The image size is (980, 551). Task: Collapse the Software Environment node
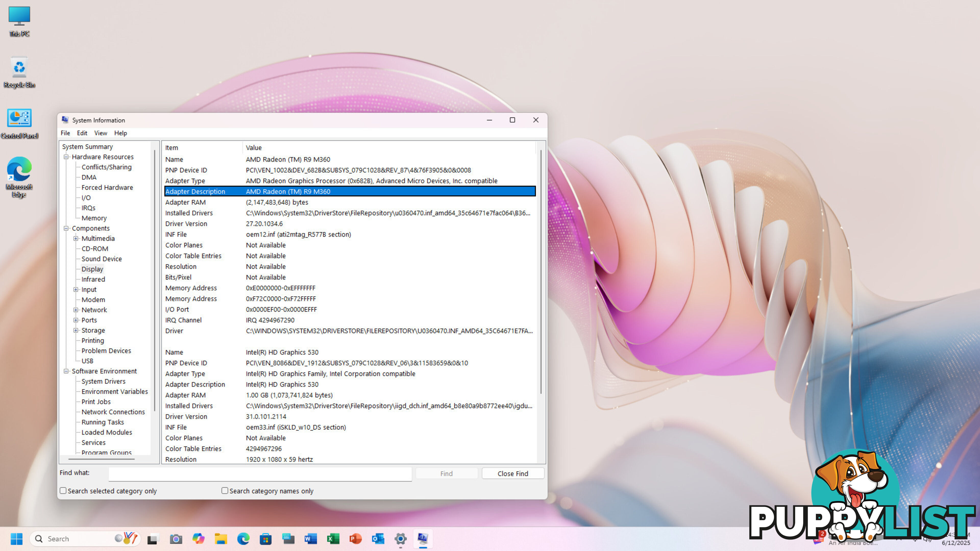tap(66, 371)
